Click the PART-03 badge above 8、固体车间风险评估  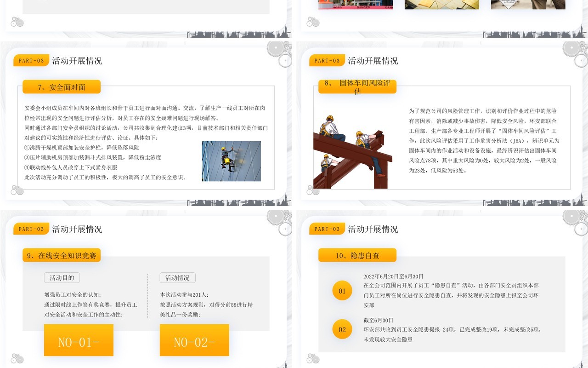click(327, 61)
